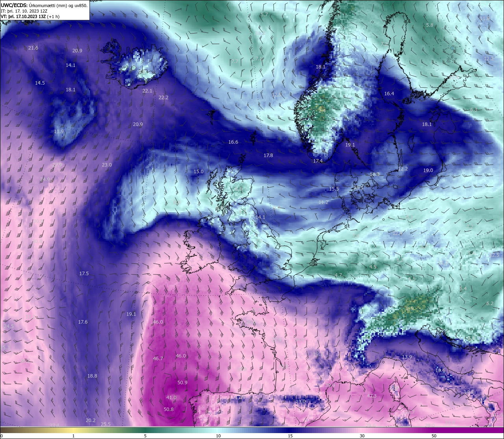Click the 47.3 value in the Mediterranean
Viewport: 504px width, 439px height.
click(x=372, y=396)
